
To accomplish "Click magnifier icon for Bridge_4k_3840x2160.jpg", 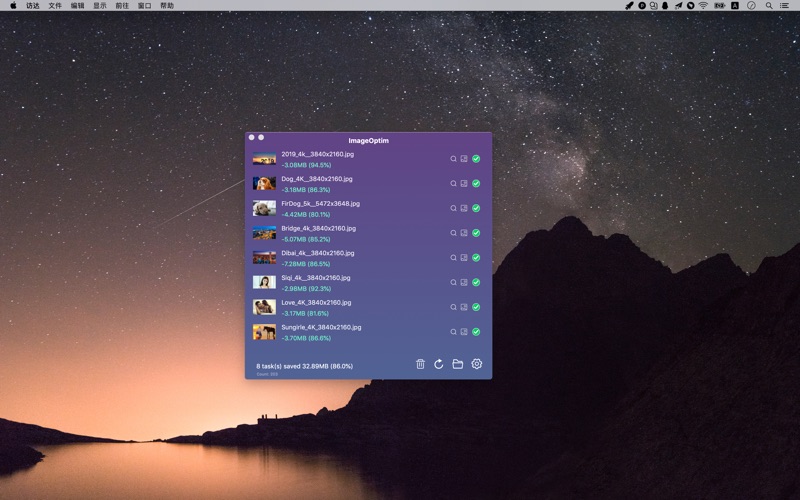I will click(453, 233).
